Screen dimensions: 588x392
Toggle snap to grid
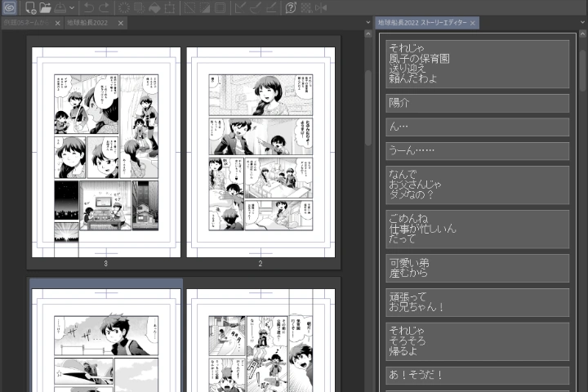click(271, 7)
